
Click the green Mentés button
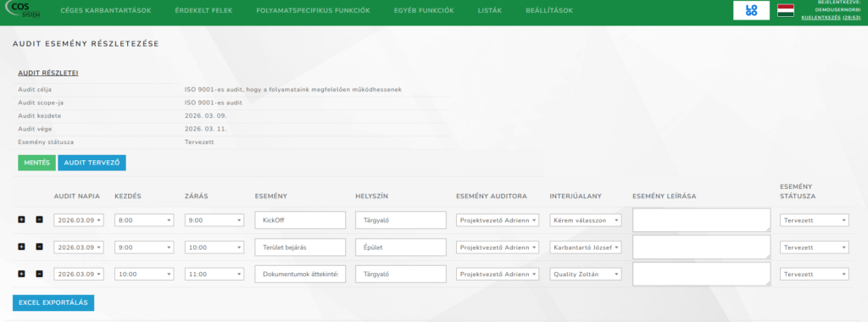click(36, 163)
